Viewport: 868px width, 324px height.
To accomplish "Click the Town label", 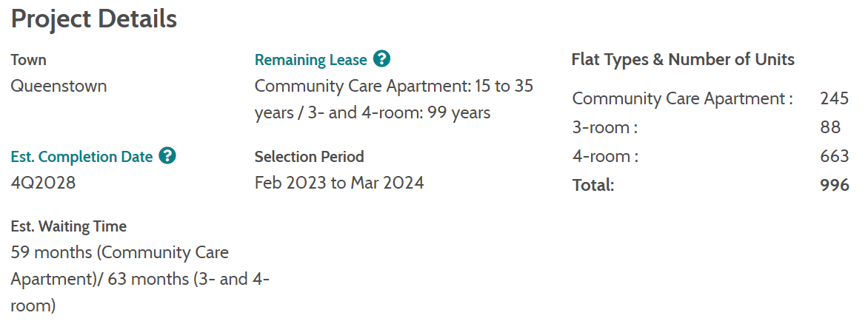I will coord(29,60).
